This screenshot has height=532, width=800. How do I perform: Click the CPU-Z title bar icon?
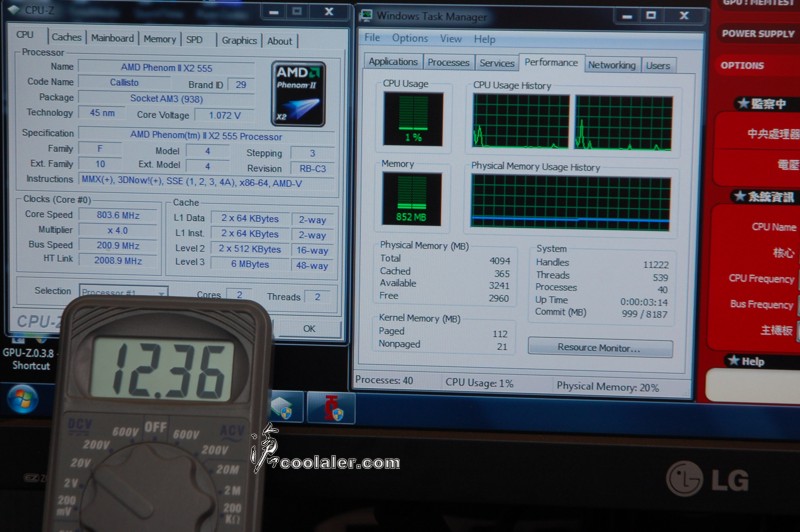(x=14, y=9)
